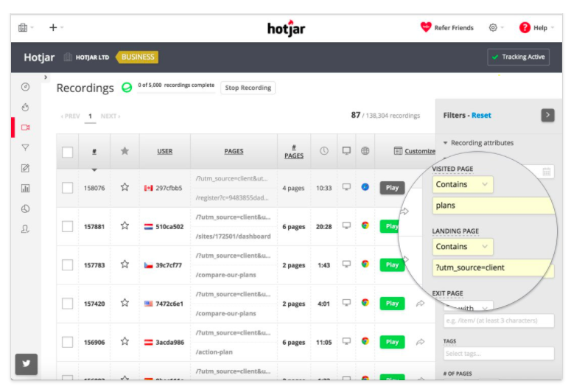Play recording 157420

(392, 304)
